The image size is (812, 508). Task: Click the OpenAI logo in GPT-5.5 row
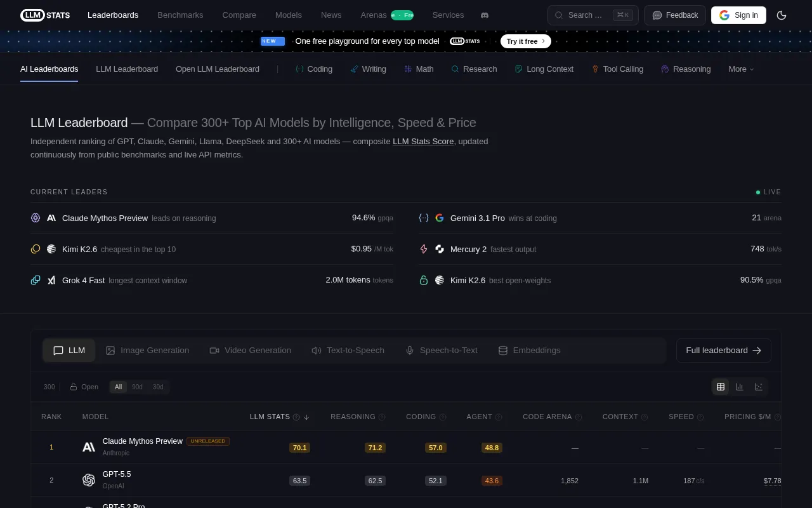pyautogui.click(x=89, y=480)
